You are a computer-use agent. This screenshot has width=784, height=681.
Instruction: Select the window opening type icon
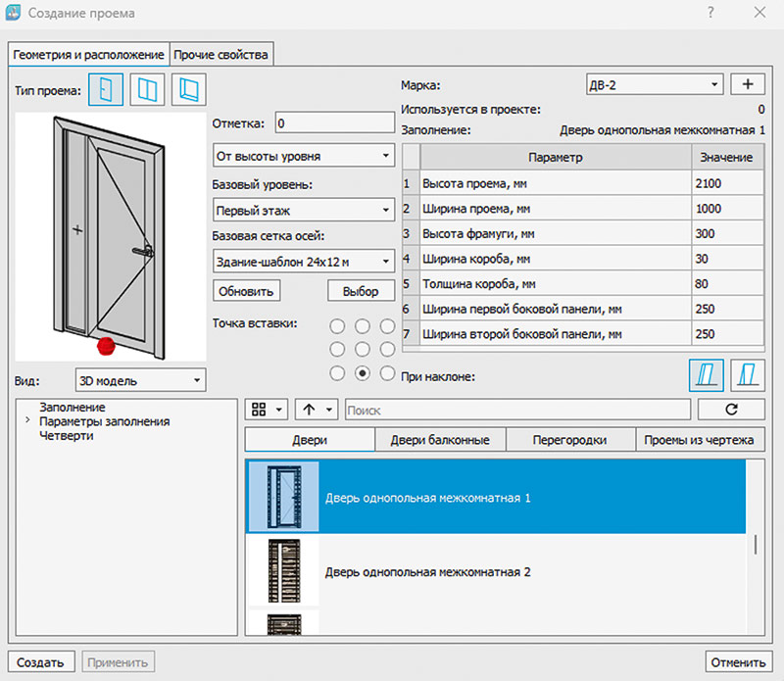(148, 90)
